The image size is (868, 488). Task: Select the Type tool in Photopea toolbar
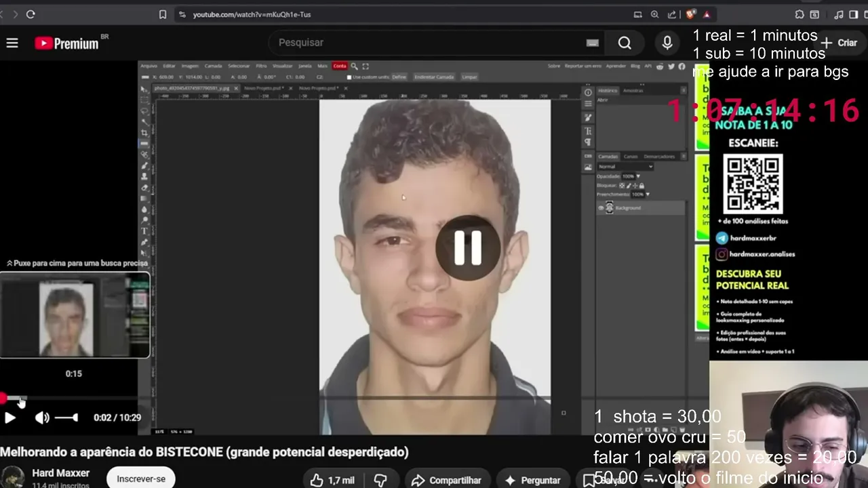(144, 231)
